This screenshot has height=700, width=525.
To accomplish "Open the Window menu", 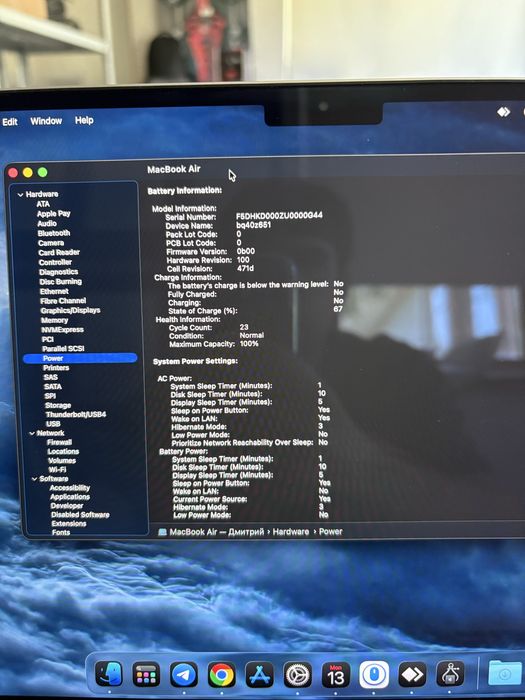I will click(46, 121).
